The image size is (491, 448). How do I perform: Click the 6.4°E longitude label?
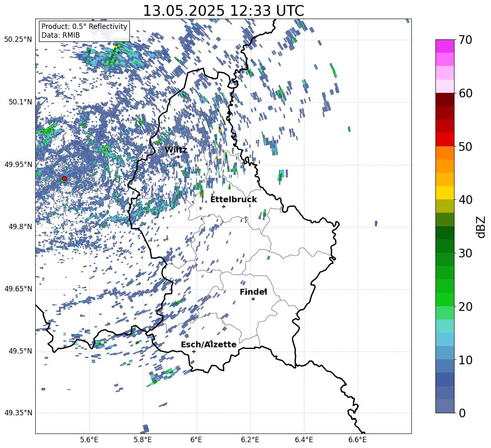point(304,440)
